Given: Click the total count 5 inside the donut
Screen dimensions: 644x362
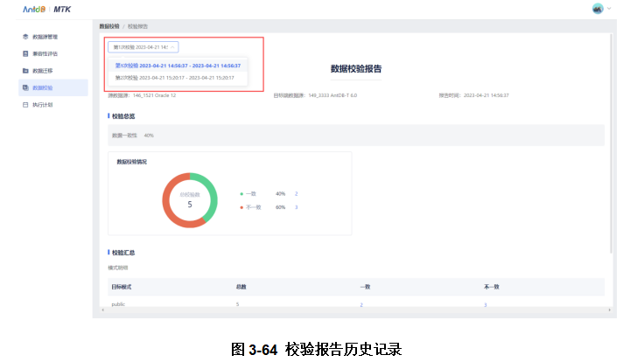Looking at the screenshot, I should (190, 205).
